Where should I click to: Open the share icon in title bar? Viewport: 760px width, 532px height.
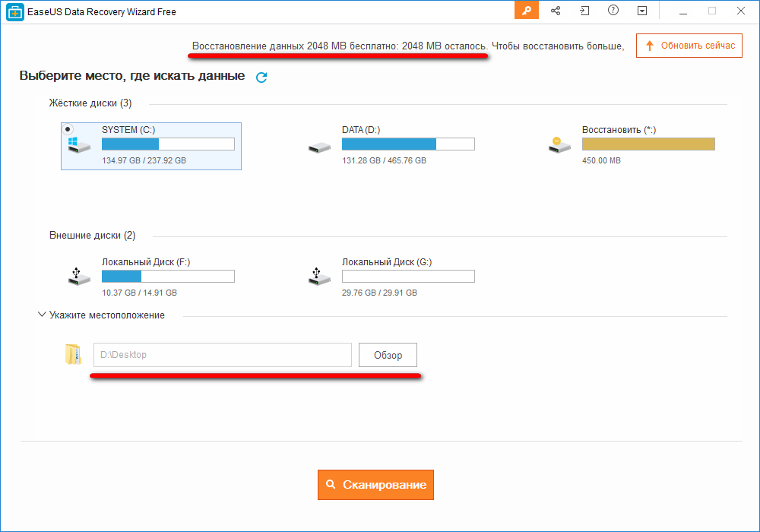(x=556, y=11)
